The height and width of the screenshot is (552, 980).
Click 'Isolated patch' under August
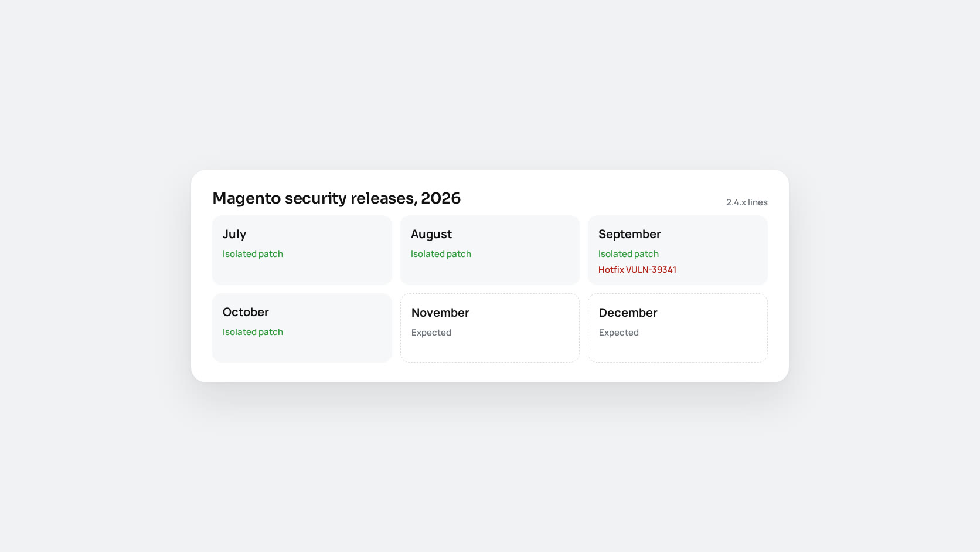coord(441,254)
